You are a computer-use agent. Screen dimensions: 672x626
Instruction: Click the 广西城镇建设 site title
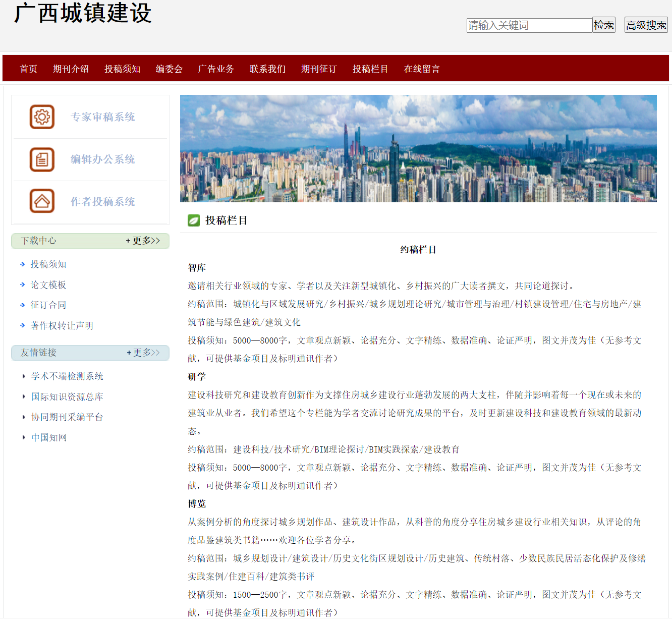[x=83, y=13]
